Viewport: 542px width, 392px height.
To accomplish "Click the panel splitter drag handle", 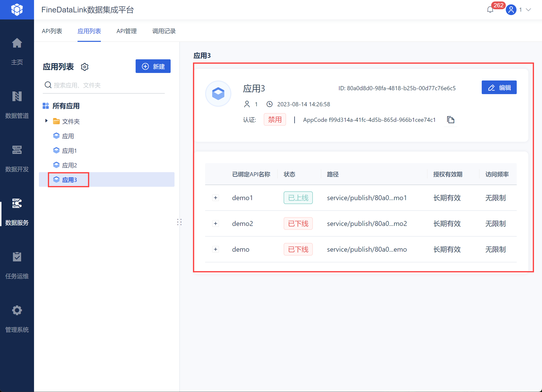I will [179, 222].
